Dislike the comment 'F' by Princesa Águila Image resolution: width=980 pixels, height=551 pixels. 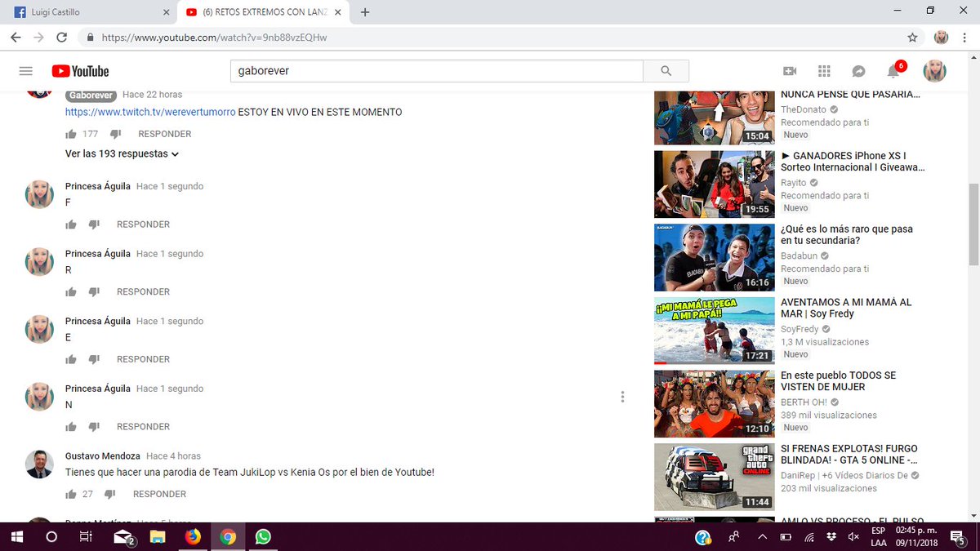click(94, 224)
